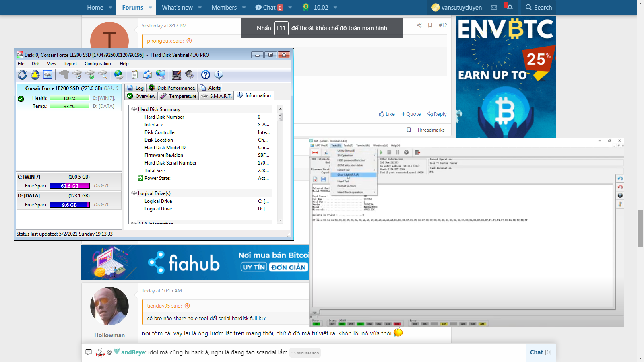Open the vansutuyduyen account menu

456,7
